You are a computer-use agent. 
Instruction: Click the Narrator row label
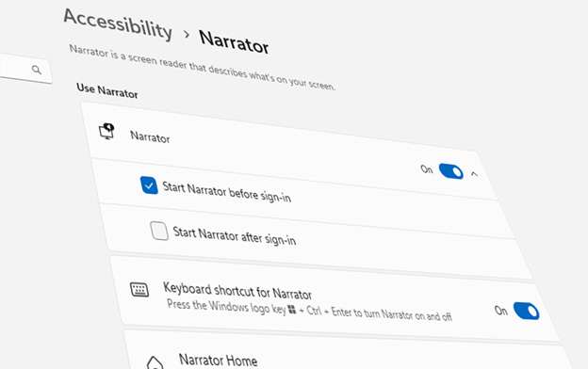(x=150, y=136)
